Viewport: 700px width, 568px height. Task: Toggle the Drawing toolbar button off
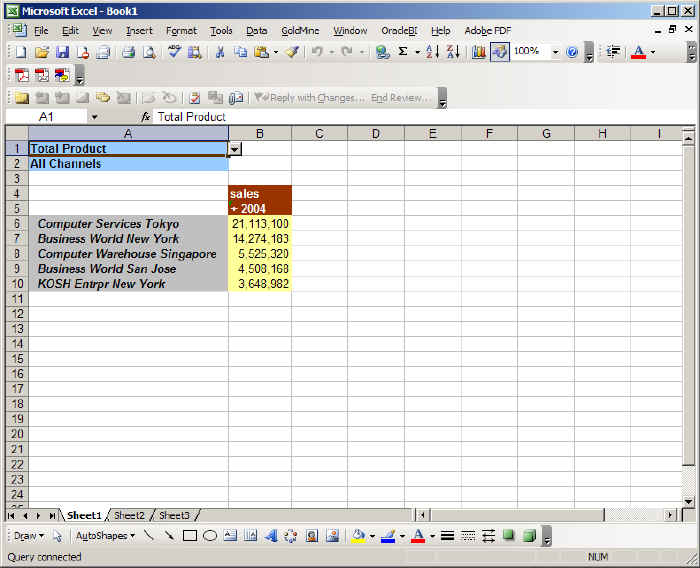pos(500,52)
